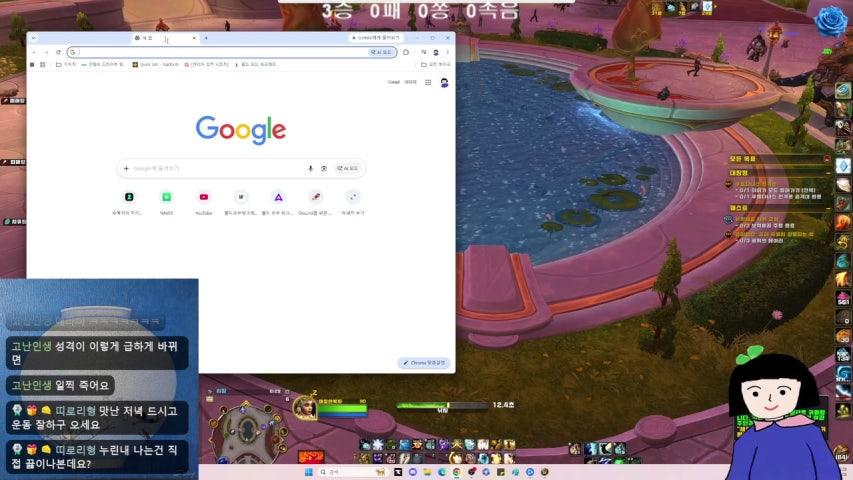Open Chrome tab search chevron
853x480 pixels.
tap(34, 38)
